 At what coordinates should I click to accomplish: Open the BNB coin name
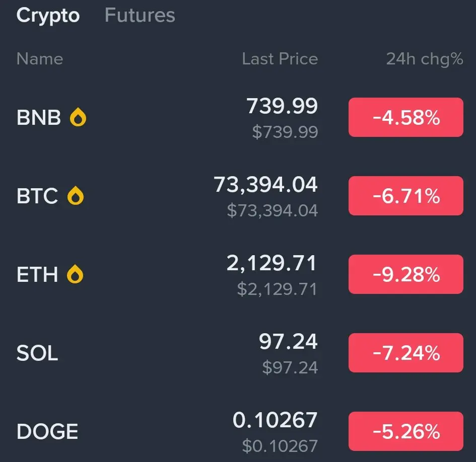point(39,118)
